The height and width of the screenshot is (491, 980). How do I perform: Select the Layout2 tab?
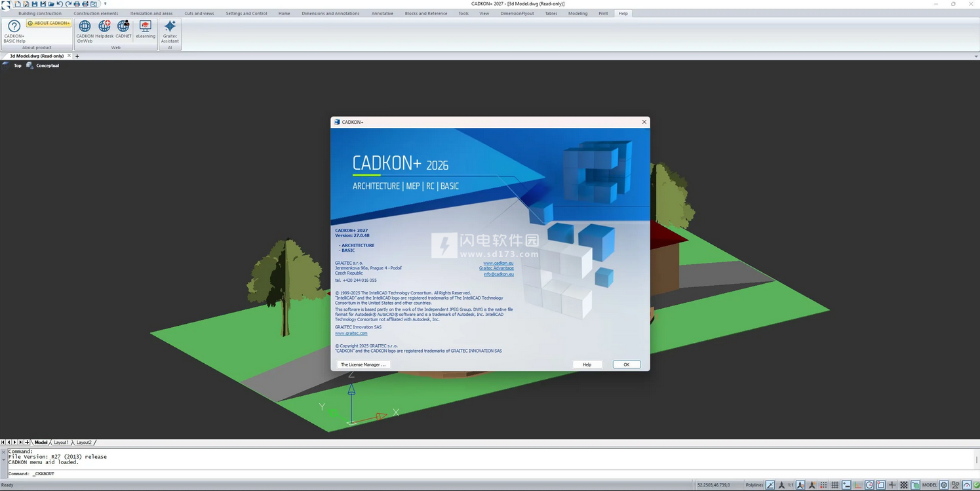click(x=84, y=442)
